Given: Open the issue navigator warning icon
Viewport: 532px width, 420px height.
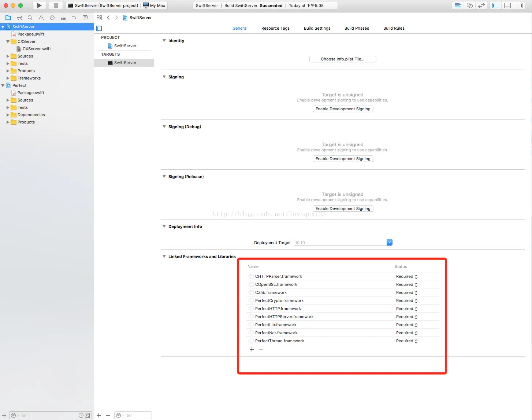Looking at the screenshot, I should click(41, 18).
